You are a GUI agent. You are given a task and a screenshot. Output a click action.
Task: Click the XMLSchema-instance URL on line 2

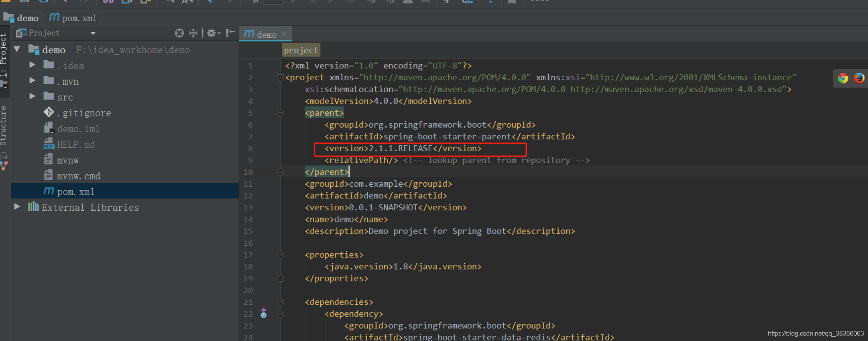tap(690, 78)
